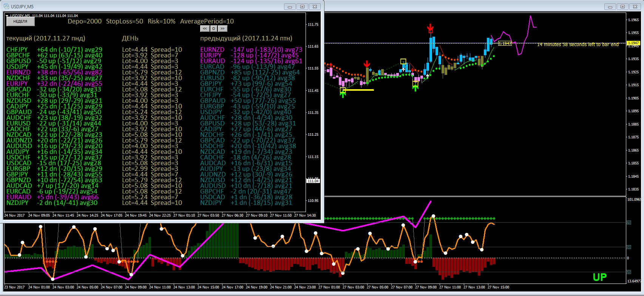Click the 111.04 current price label
Viewport: 644px width, 296px height.
click(x=314, y=181)
